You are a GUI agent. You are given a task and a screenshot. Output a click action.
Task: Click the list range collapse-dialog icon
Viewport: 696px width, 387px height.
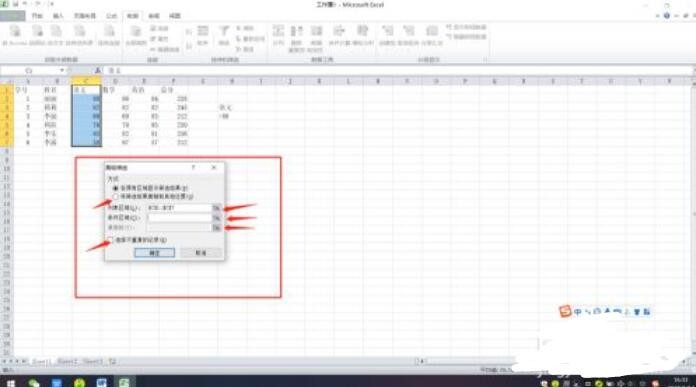pyautogui.click(x=217, y=208)
